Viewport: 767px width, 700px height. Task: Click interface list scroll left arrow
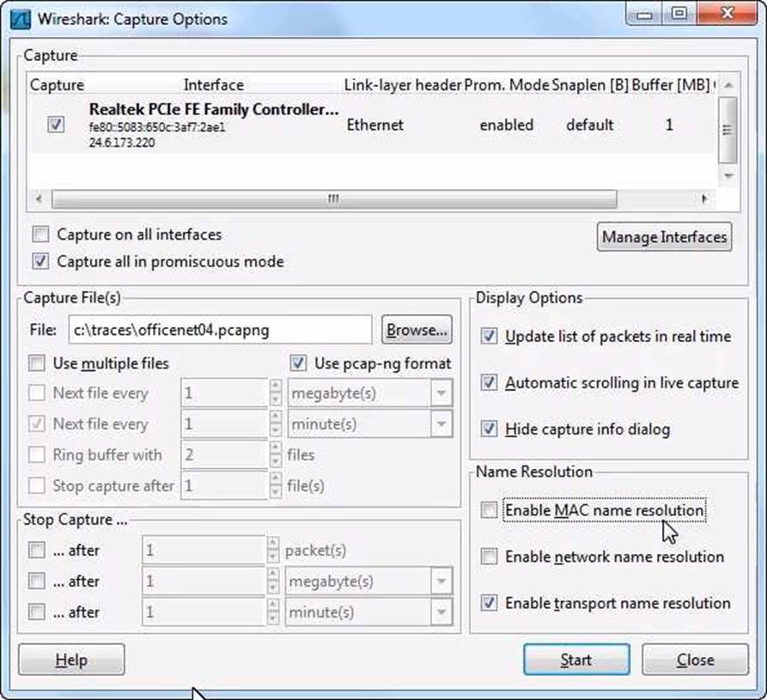pos(39,198)
